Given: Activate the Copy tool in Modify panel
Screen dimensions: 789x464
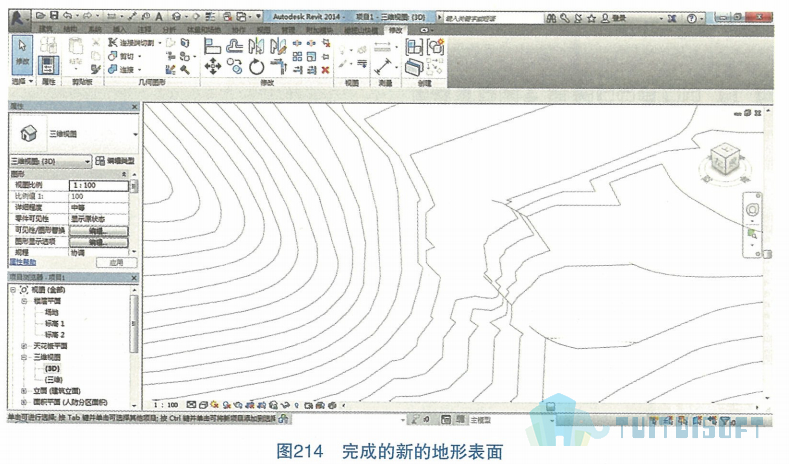Looking at the screenshot, I should tap(234, 66).
